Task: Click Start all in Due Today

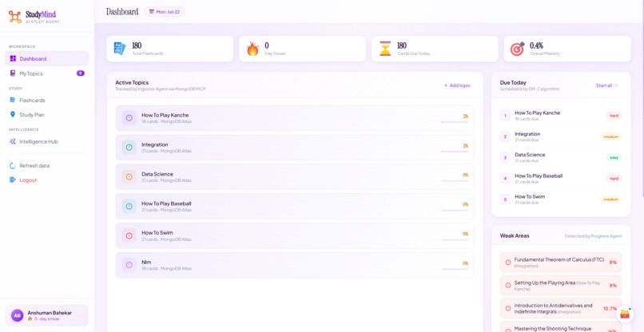Action: tap(607, 85)
